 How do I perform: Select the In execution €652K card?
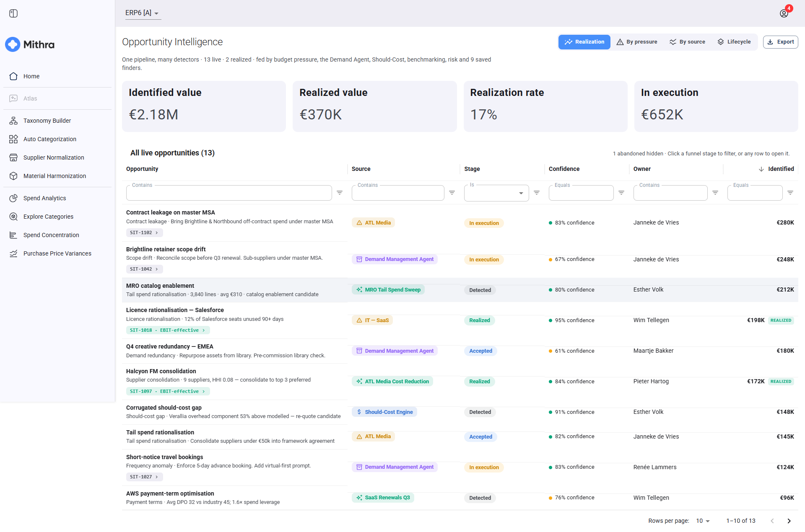716,106
